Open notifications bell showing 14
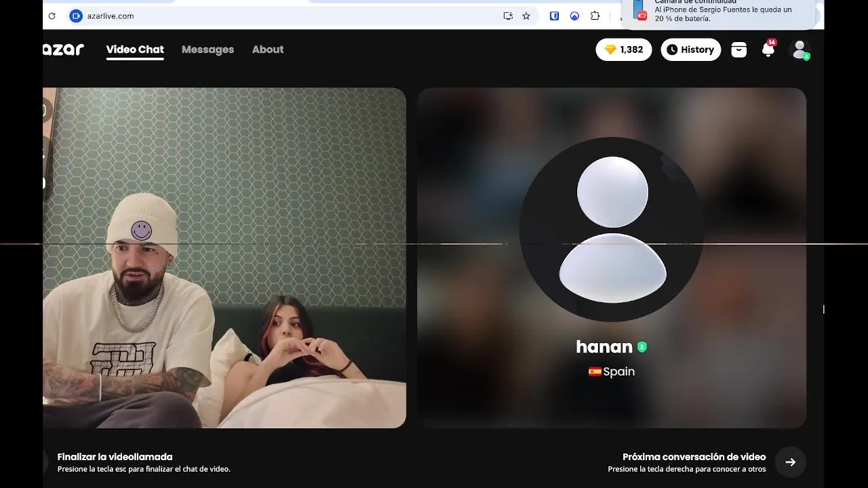The image size is (868, 488). (x=768, y=49)
